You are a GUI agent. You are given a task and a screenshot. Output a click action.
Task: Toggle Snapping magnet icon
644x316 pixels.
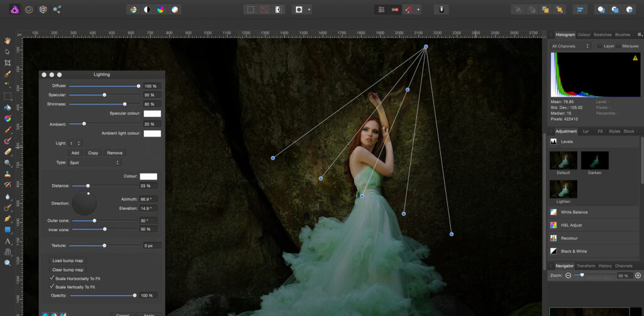[x=409, y=9]
